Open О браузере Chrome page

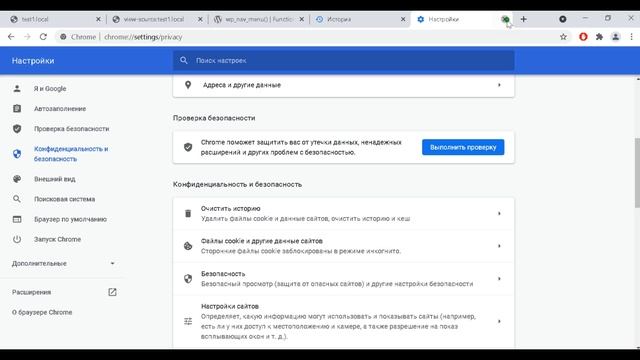pos(42,312)
